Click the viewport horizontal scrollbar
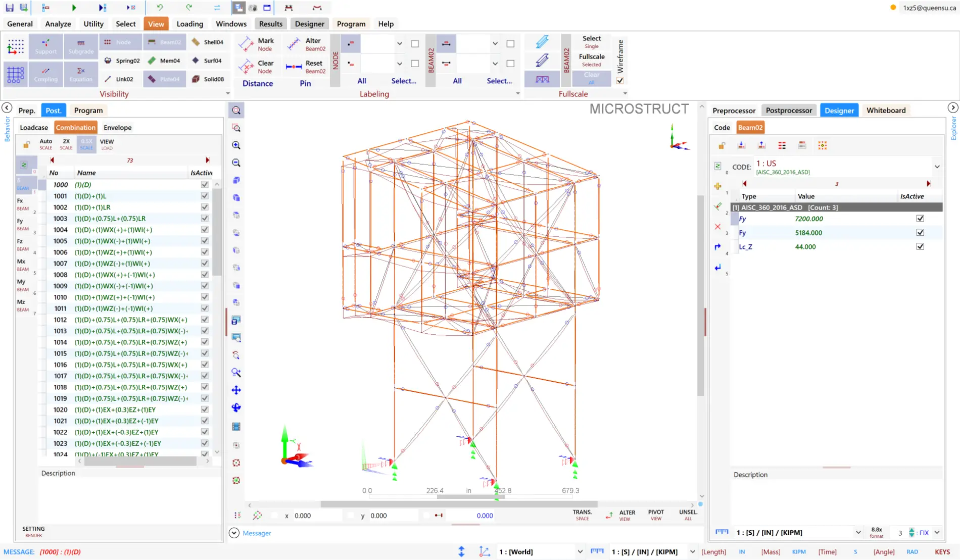960x560 pixels. [x=459, y=504]
